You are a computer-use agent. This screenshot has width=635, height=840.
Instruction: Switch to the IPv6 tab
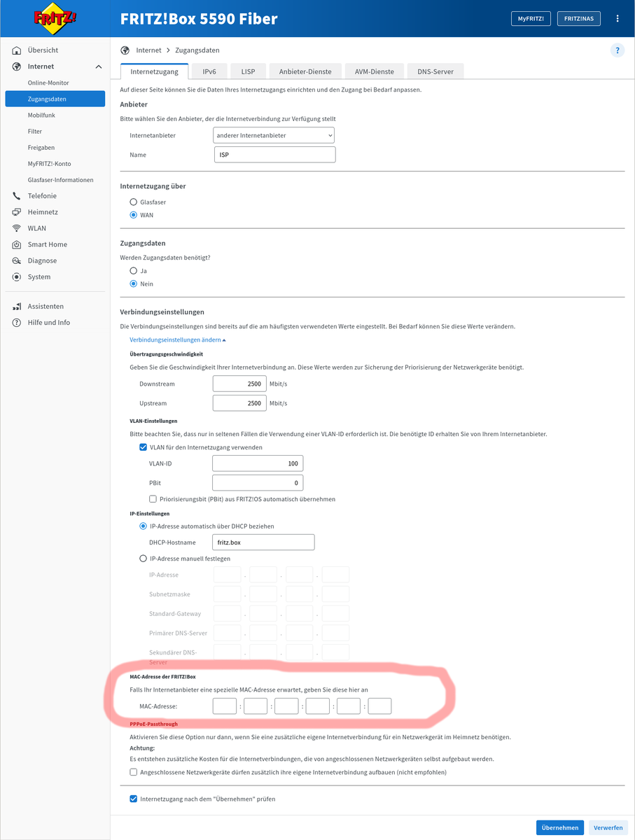coord(209,71)
